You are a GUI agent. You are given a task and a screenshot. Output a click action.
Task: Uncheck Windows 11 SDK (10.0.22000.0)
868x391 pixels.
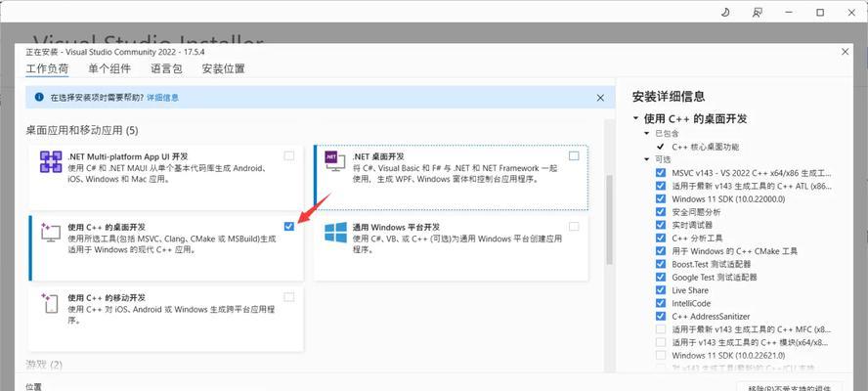[661, 198]
